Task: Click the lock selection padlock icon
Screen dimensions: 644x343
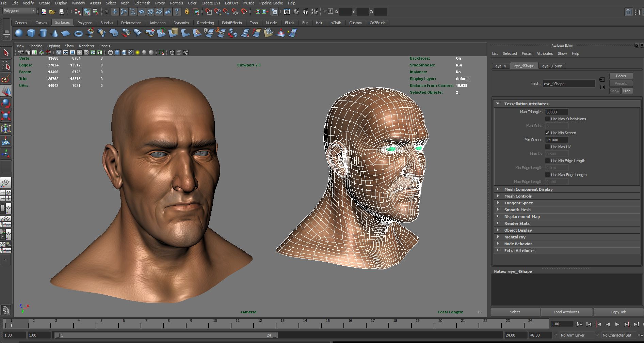Action: pyautogui.click(x=187, y=12)
